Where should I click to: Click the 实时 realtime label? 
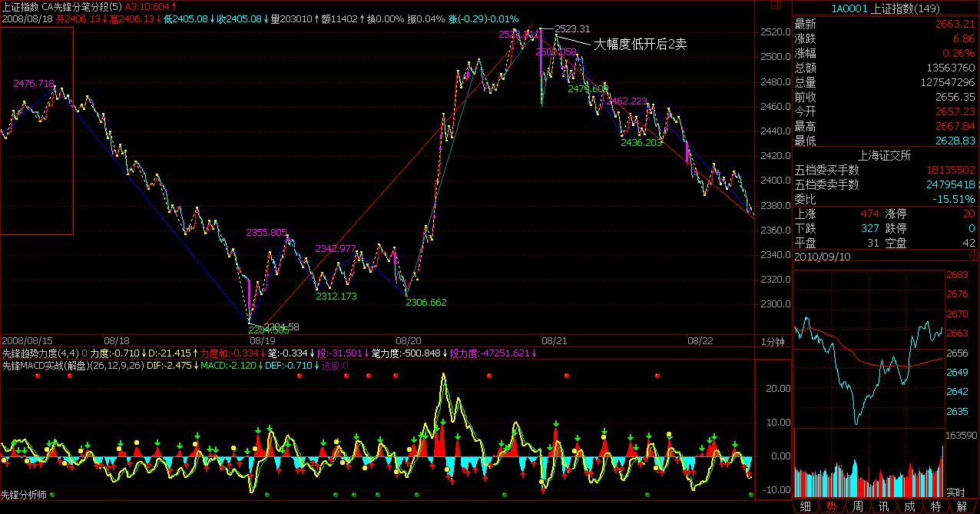pyautogui.click(x=955, y=492)
